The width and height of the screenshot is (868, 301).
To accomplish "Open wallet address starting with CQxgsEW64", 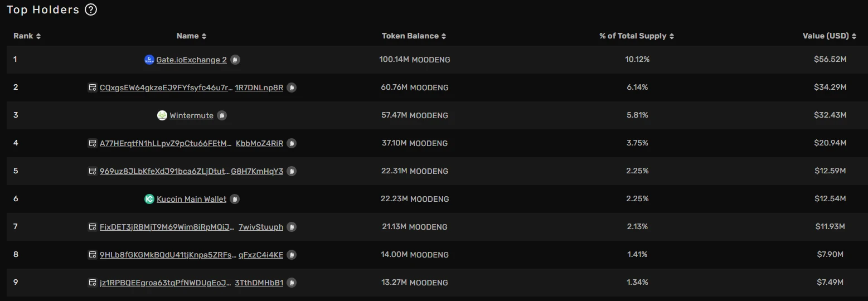I will (166, 88).
